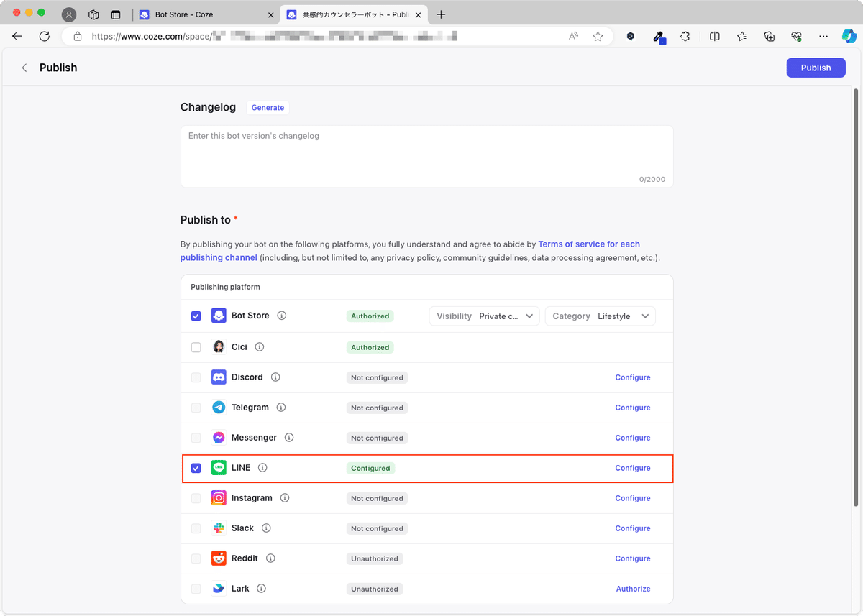Click the info icon next to Bot Store
The width and height of the screenshot is (863, 616).
coord(282,316)
